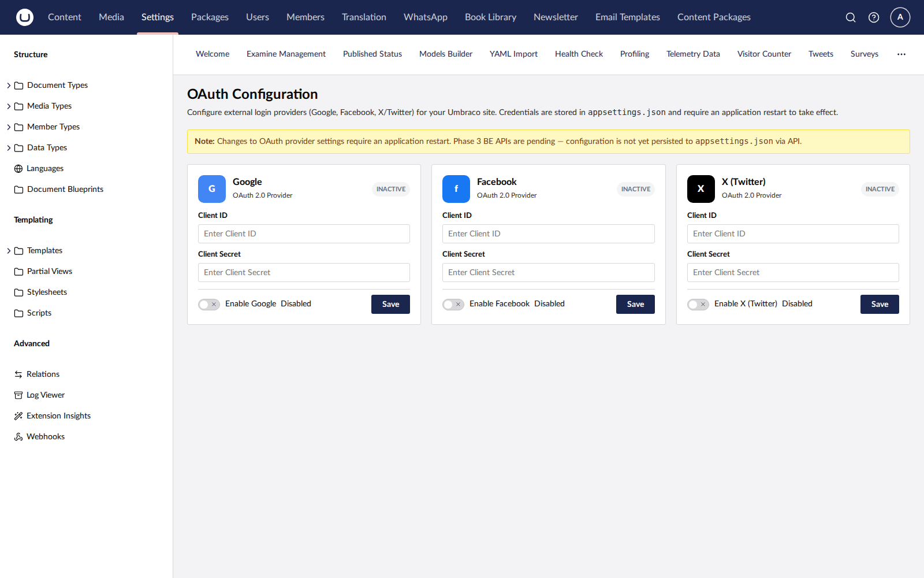The width and height of the screenshot is (924, 578).
Task: Focus the X (Twitter) Client ID field
Action: 793,234
